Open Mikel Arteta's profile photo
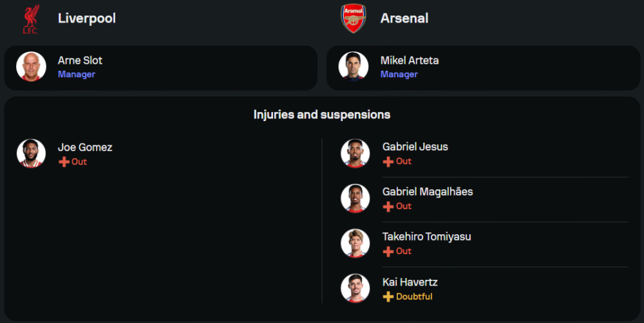 pyautogui.click(x=354, y=67)
